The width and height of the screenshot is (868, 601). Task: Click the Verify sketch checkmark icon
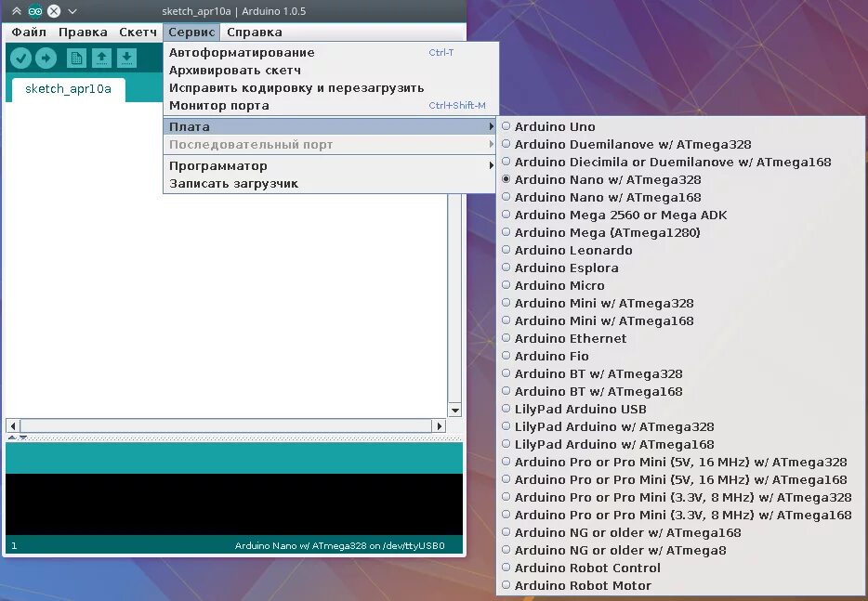coord(20,59)
